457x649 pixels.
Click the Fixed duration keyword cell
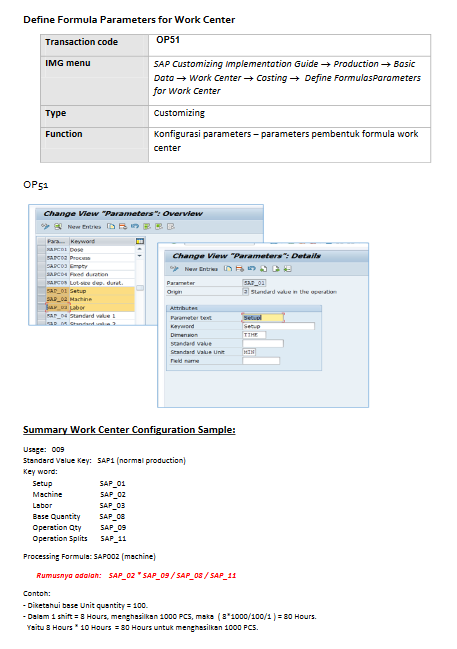(102, 274)
